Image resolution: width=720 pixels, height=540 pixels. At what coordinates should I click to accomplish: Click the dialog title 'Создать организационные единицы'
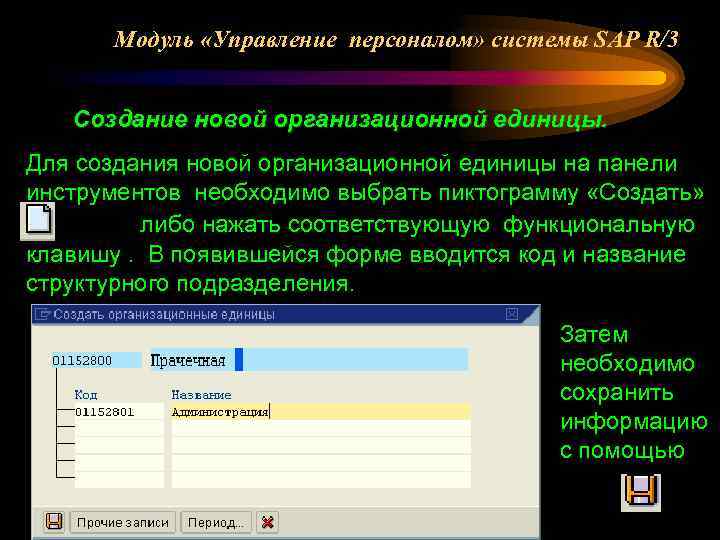click(x=164, y=315)
